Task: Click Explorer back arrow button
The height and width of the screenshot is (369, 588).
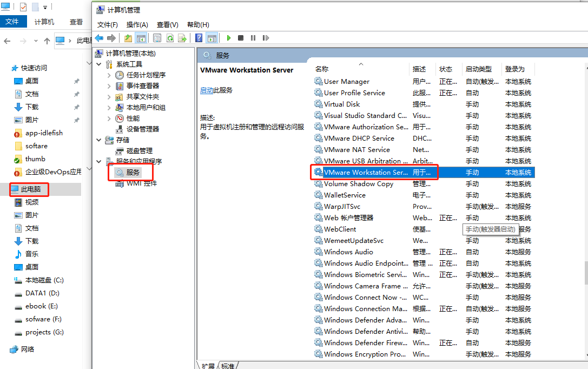Action: tap(7, 41)
